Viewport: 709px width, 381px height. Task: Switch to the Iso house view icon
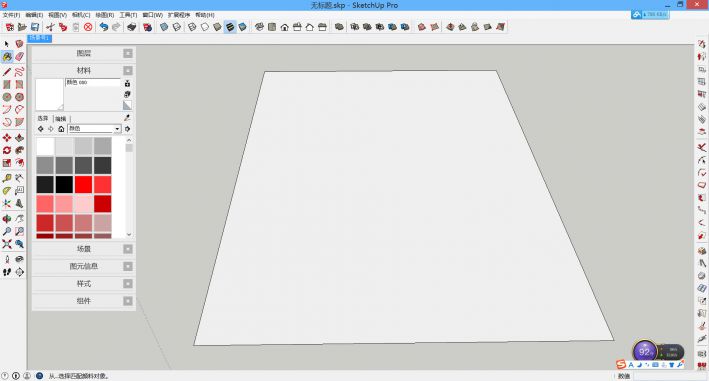coord(259,27)
